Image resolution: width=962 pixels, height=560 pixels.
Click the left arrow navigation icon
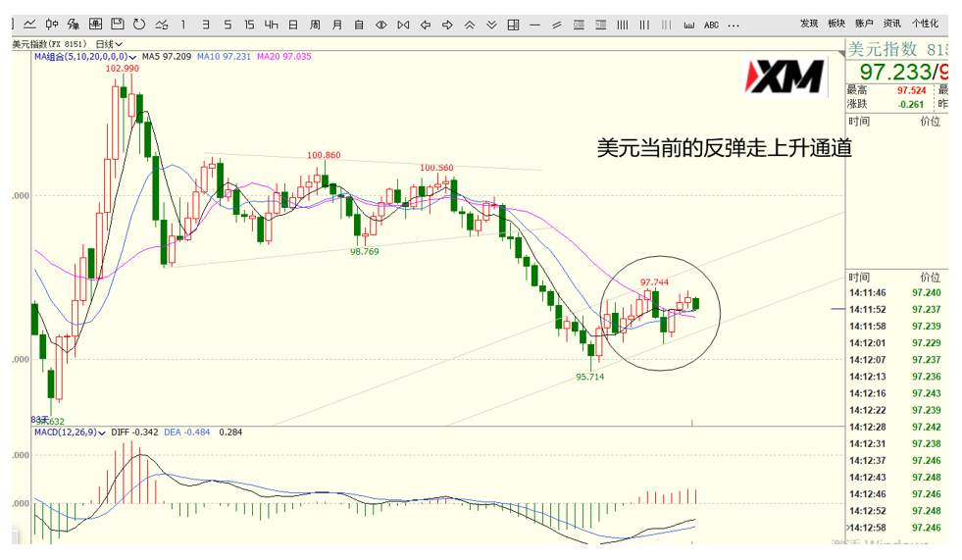point(426,25)
